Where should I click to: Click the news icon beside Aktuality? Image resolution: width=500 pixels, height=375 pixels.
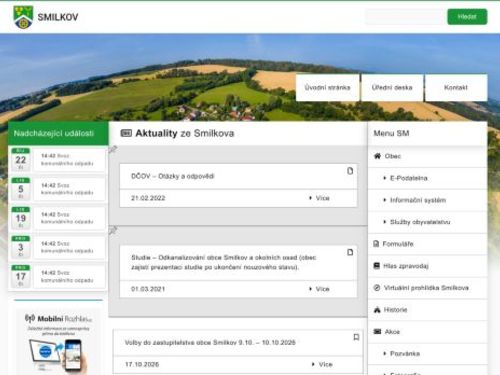[126, 133]
